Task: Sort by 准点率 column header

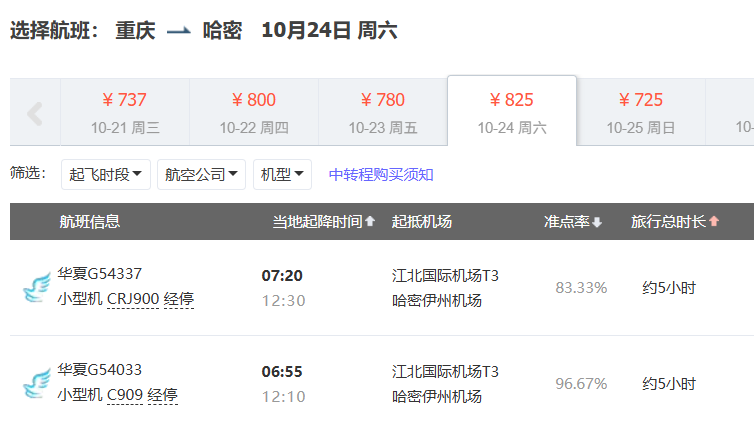Action: (x=573, y=222)
